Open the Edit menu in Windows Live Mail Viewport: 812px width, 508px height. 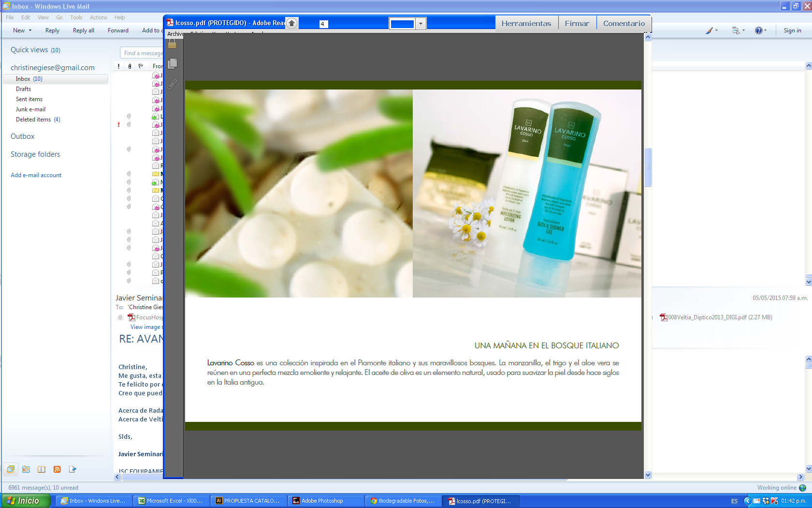tap(26, 17)
